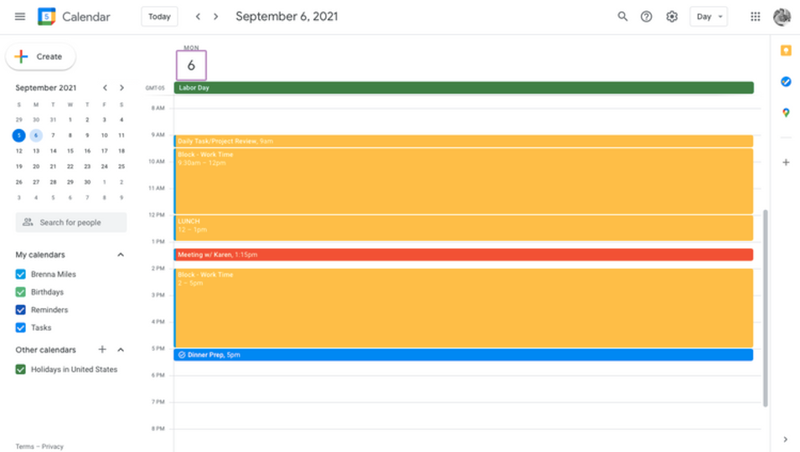Image resolution: width=800 pixels, height=452 pixels.
Task: Open the Day view dropdown
Action: (x=709, y=16)
